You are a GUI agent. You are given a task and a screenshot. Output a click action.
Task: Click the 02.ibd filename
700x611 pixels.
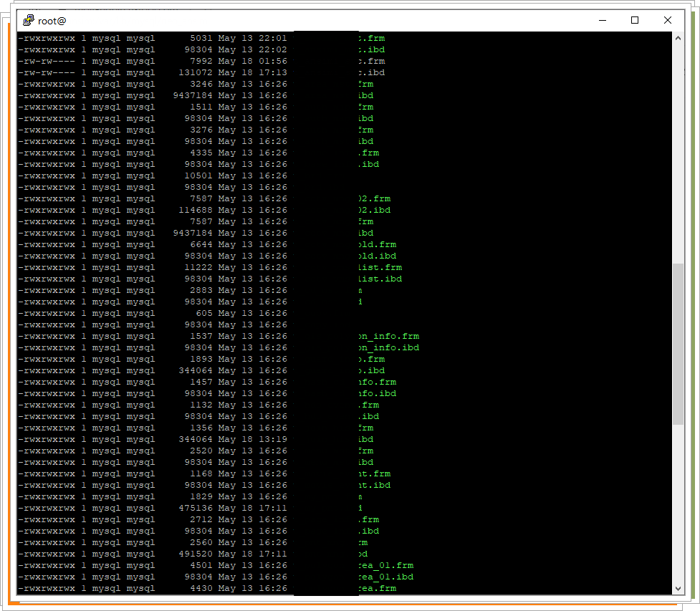click(375, 210)
